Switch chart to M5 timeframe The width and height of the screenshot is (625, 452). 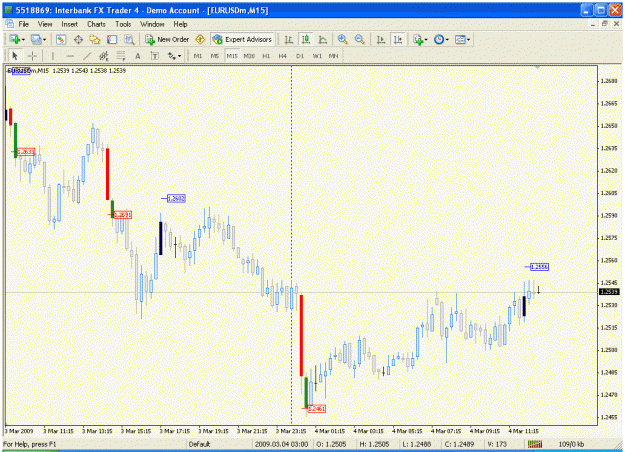(x=215, y=56)
